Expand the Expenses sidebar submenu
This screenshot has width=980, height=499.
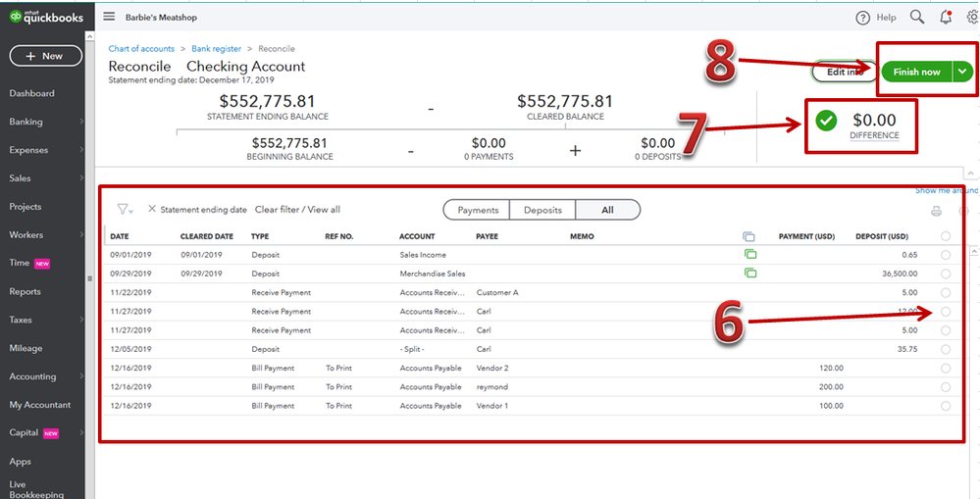[x=81, y=150]
